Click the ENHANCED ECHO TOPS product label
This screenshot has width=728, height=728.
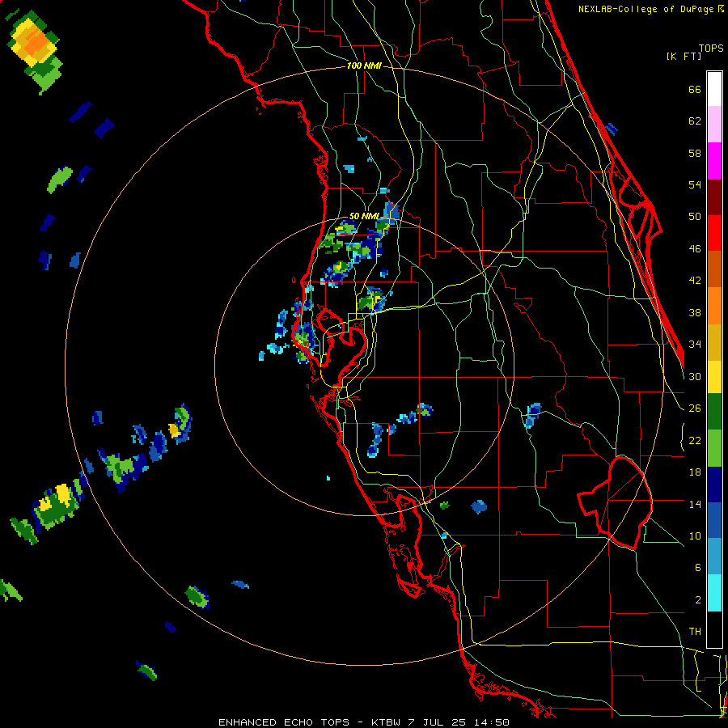coord(284,722)
